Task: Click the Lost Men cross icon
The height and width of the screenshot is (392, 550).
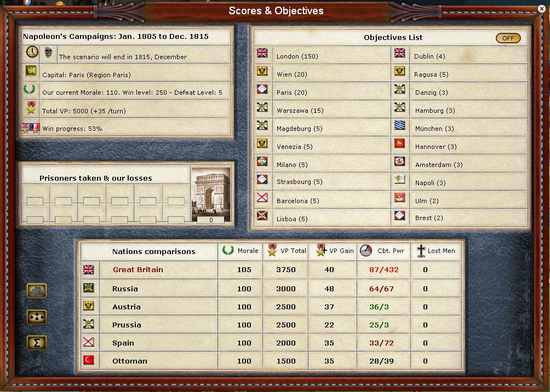Action: pyautogui.click(x=421, y=251)
